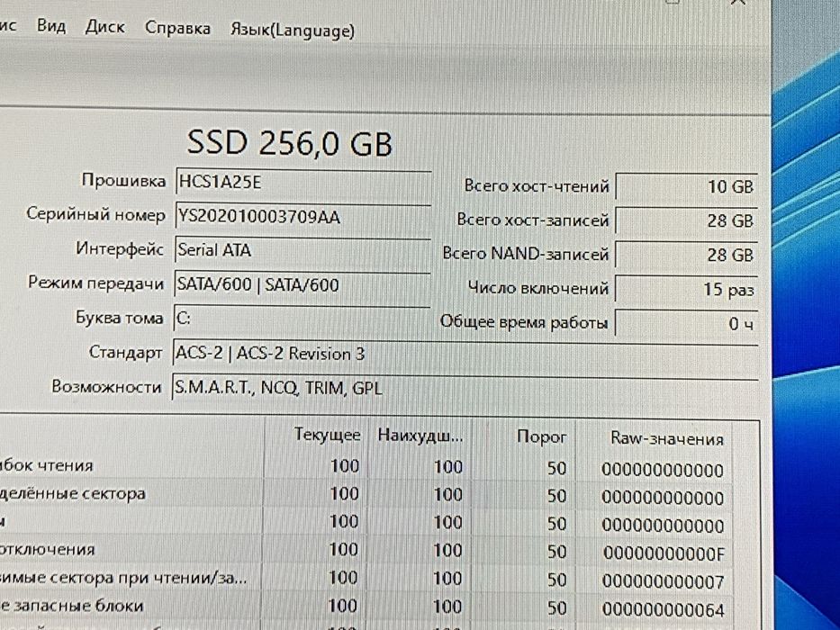Image resolution: width=840 pixels, height=630 pixels.
Task: Click the SATA/600 transfer mode field
Action: (303, 285)
